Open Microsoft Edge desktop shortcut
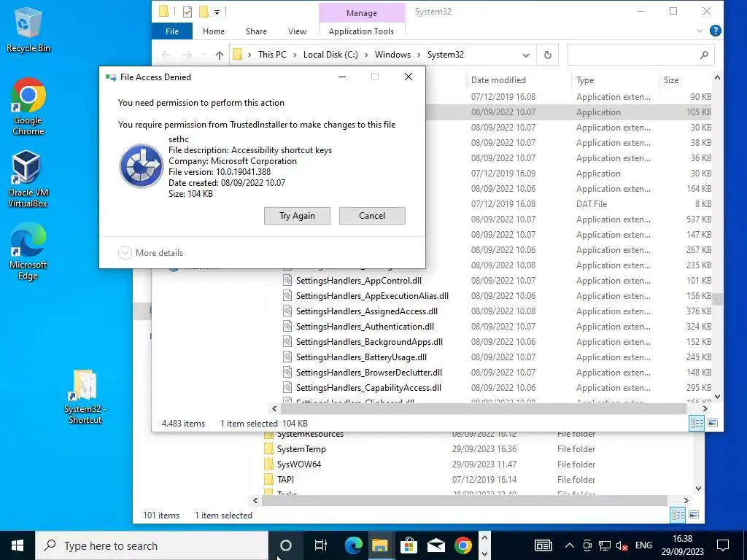This screenshot has width=747, height=560. point(28,251)
